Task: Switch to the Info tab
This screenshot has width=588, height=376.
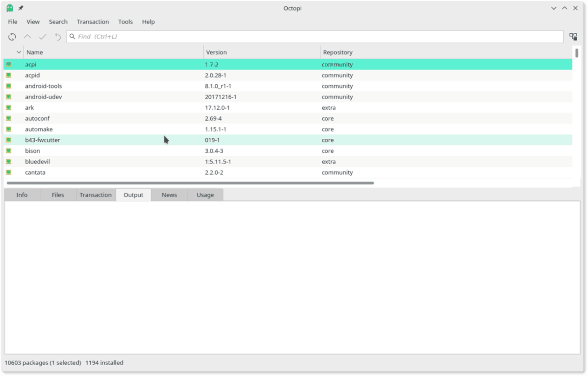Action: (x=22, y=195)
